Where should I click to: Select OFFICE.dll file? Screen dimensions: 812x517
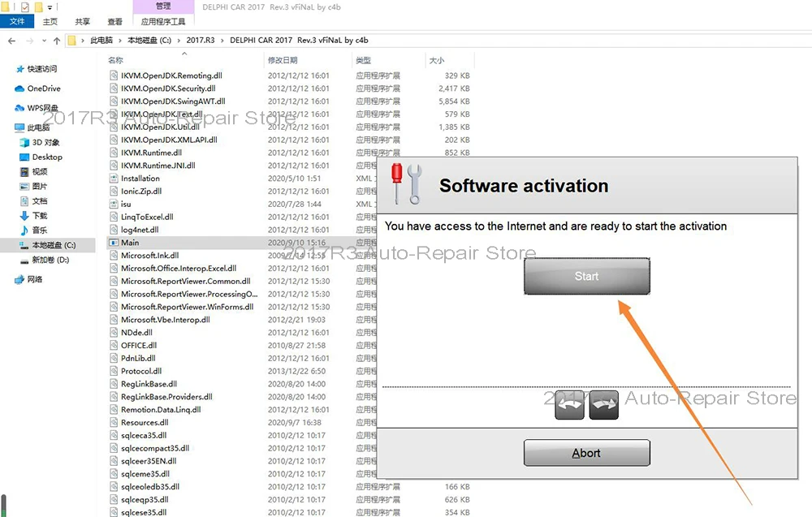(x=139, y=345)
